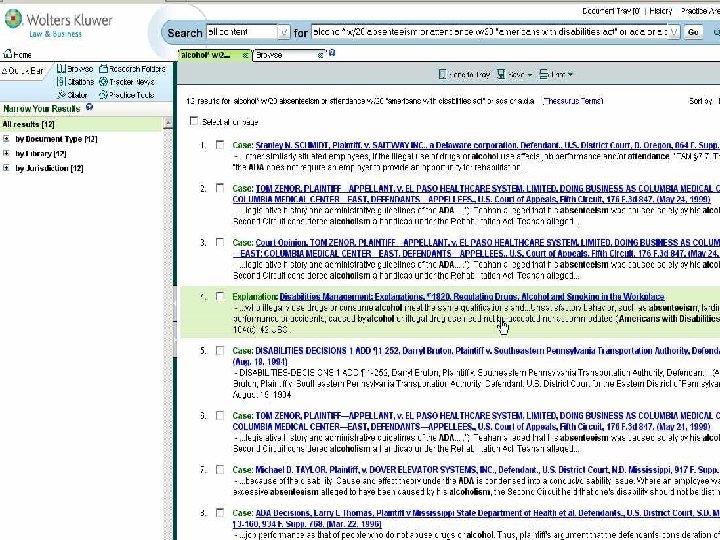Viewport: 720px width, 540px height.
Task: Open Browse in the Quick Bar
Action: pyautogui.click(x=75, y=69)
